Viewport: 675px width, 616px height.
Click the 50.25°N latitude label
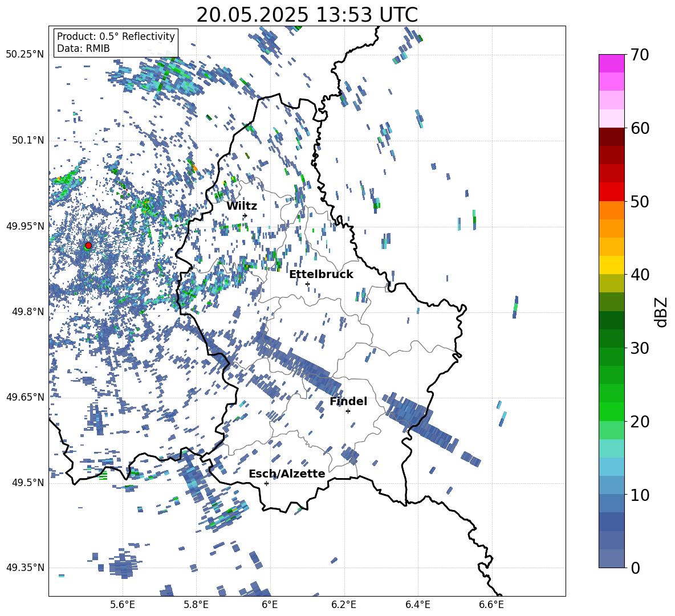point(25,55)
